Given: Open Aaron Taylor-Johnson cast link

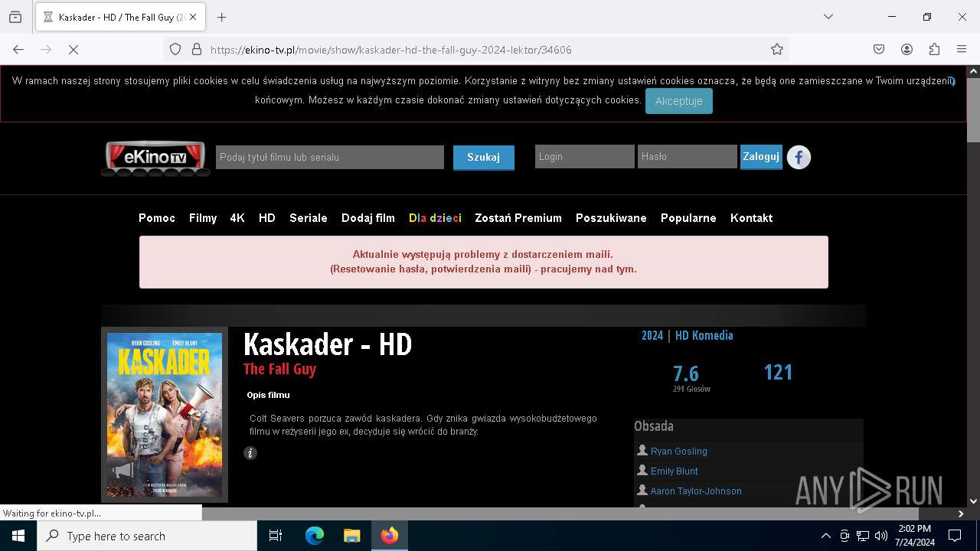Looking at the screenshot, I should tap(696, 491).
